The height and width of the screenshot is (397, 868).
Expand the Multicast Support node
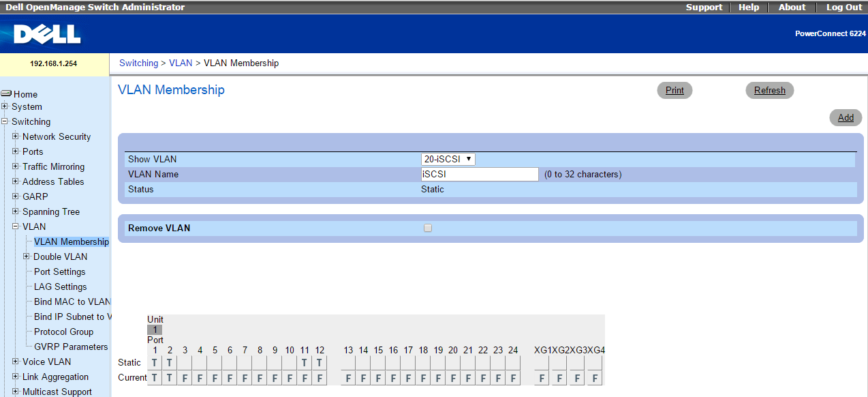(x=16, y=392)
